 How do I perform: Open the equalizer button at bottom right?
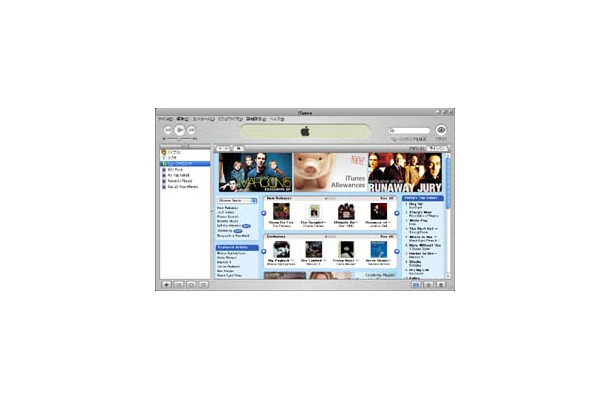tap(416, 285)
